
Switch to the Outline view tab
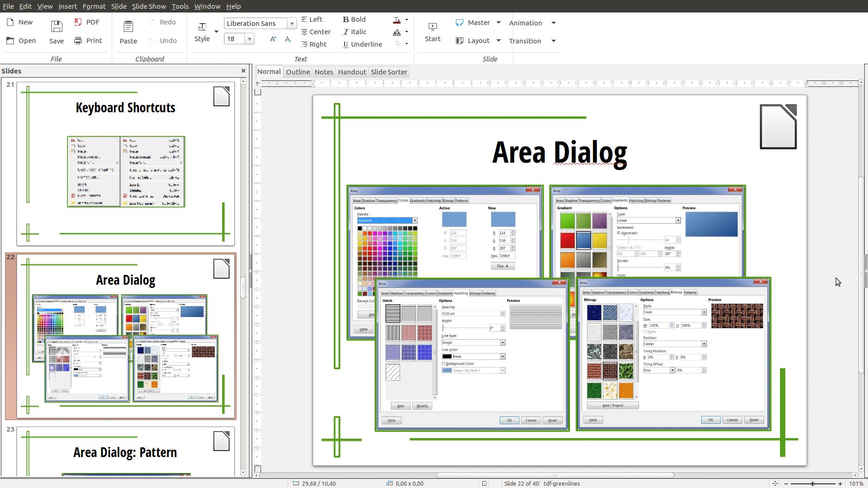[298, 72]
